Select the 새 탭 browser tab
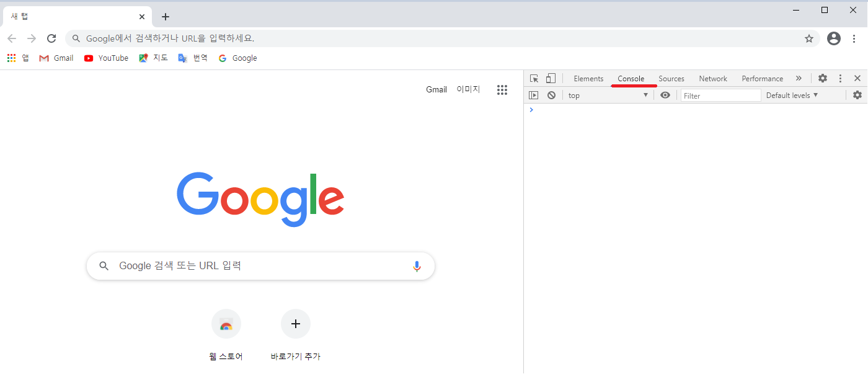The height and width of the screenshot is (374, 868). (x=76, y=17)
